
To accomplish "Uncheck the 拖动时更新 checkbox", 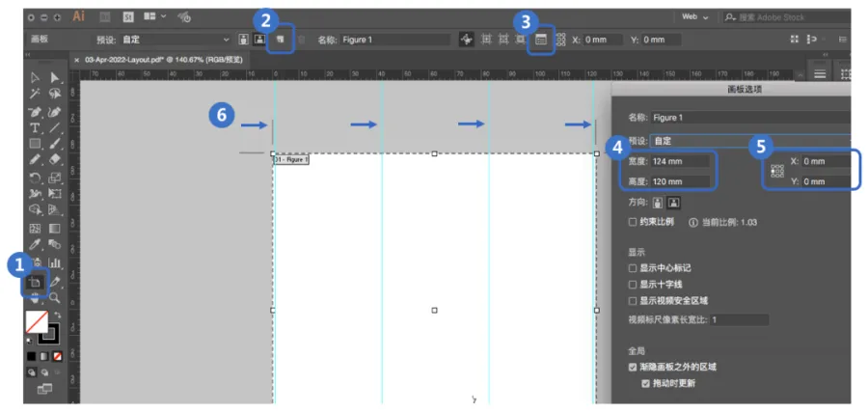I will pyautogui.click(x=645, y=383).
